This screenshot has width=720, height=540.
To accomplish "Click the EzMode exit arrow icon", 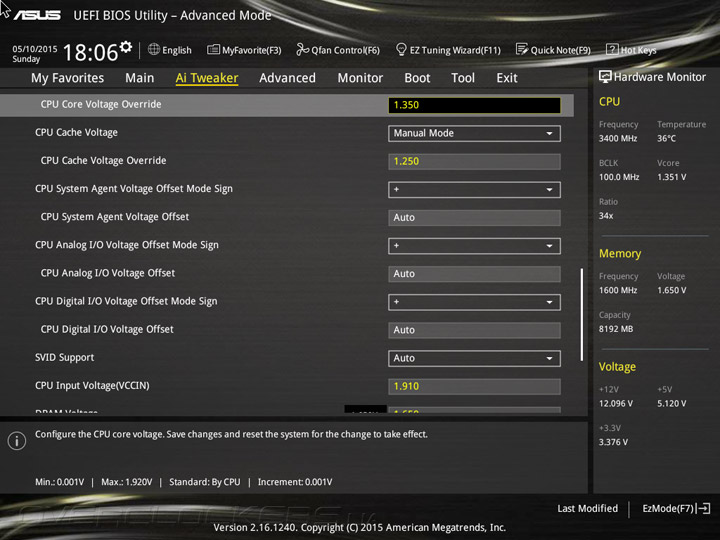I will [x=703, y=508].
